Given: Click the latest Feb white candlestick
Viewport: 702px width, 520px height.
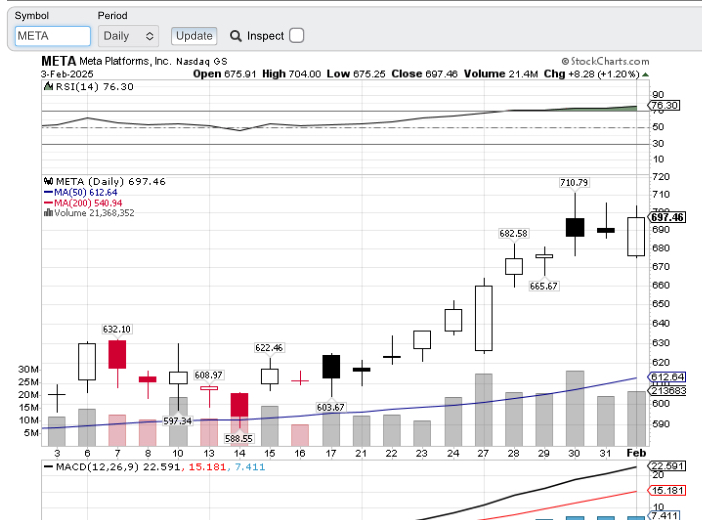Looking at the screenshot, I should pos(636,236).
